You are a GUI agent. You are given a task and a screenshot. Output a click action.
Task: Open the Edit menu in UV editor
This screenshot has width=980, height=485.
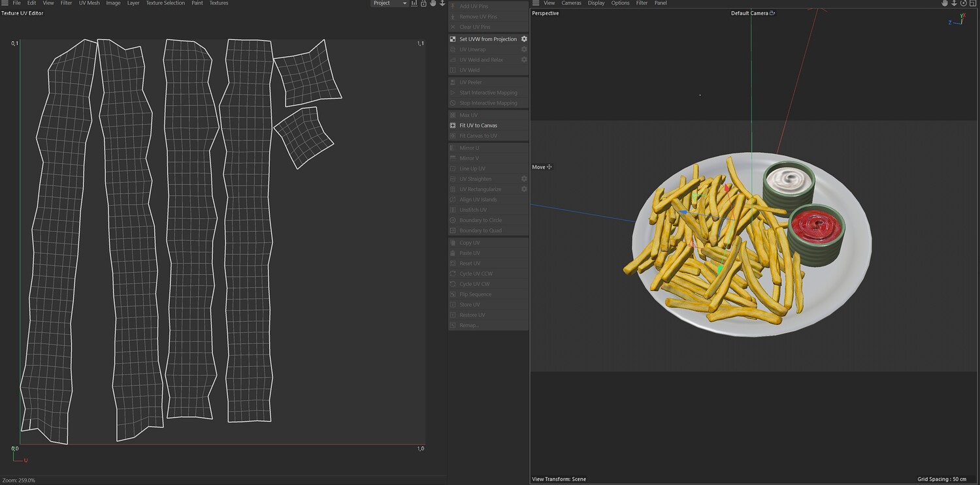[31, 3]
